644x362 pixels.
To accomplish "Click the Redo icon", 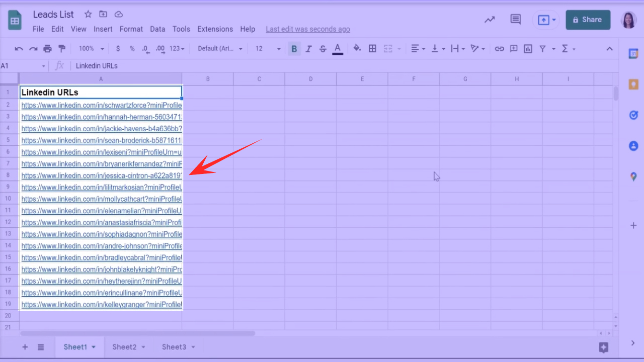I will [33, 49].
